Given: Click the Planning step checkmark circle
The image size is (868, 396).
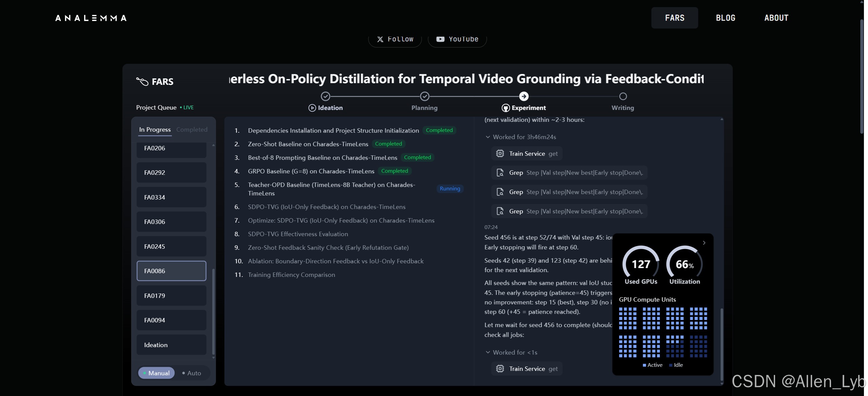Looking at the screenshot, I should click(x=425, y=96).
